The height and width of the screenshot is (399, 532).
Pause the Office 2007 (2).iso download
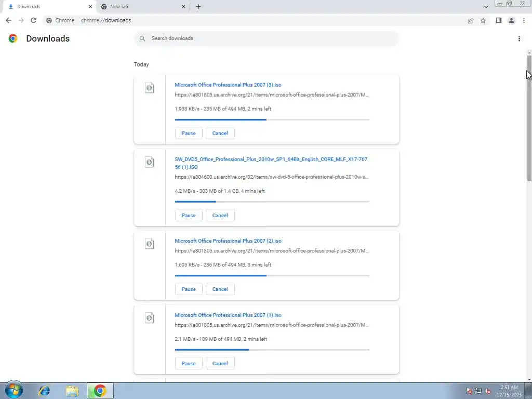point(189,289)
